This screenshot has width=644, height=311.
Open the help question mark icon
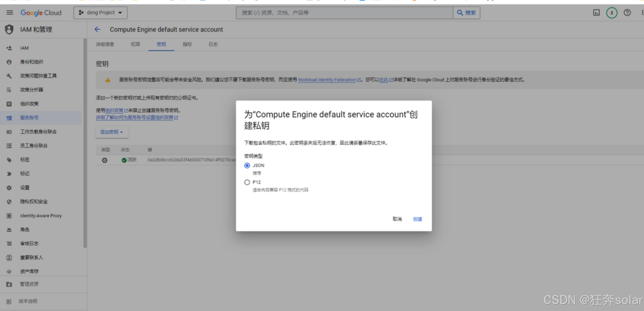627,13
